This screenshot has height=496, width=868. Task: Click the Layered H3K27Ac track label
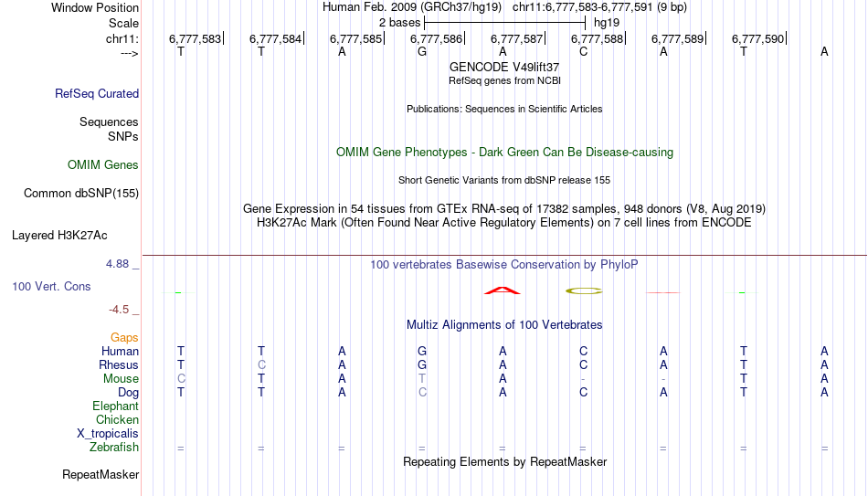(59, 236)
